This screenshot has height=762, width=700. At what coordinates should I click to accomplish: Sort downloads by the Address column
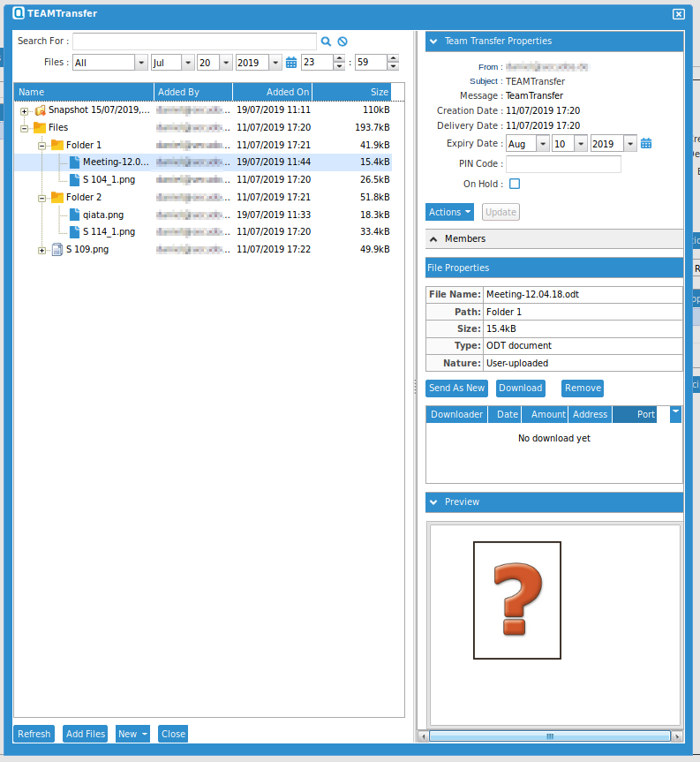pos(591,414)
